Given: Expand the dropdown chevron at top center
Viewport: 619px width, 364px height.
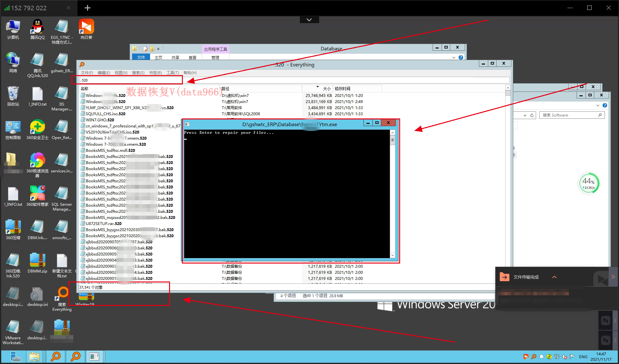Looking at the screenshot, I should click(x=309, y=20).
